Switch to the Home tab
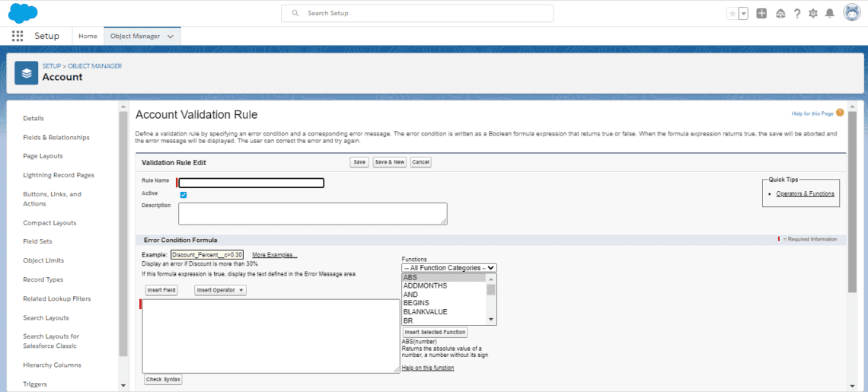 [88, 36]
